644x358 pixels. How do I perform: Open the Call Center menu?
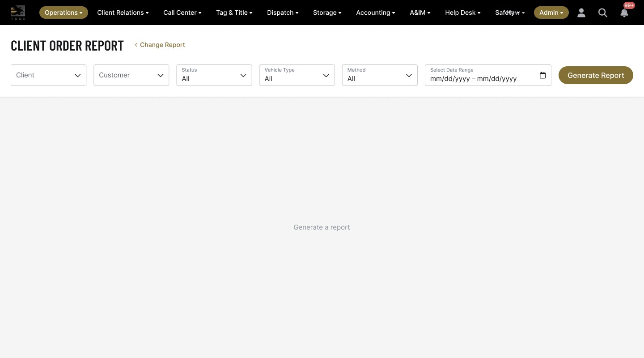(182, 13)
